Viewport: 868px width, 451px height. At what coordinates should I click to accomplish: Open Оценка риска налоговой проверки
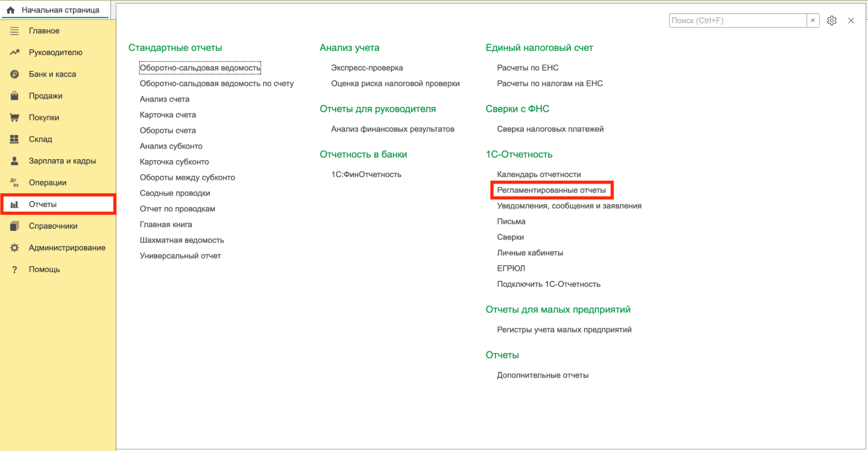point(395,83)
